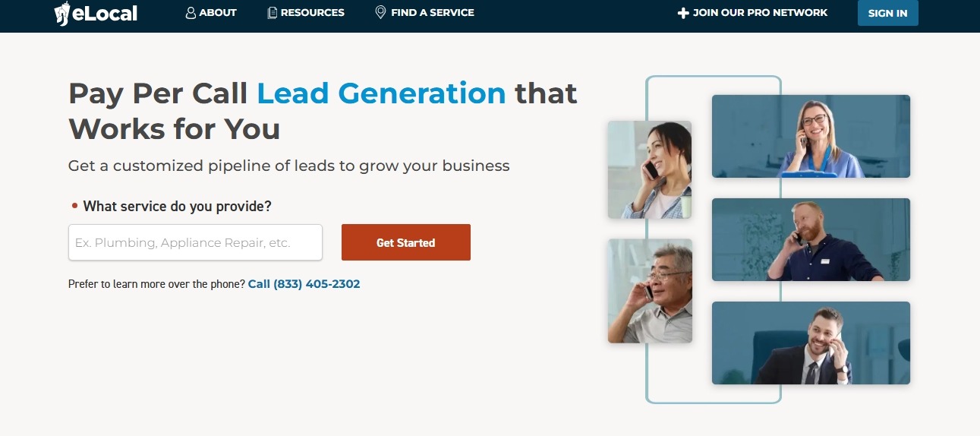Select photo of older man with glasses
Image resolution: width=980 pixels, height=436 pixels.
point(650,291)
